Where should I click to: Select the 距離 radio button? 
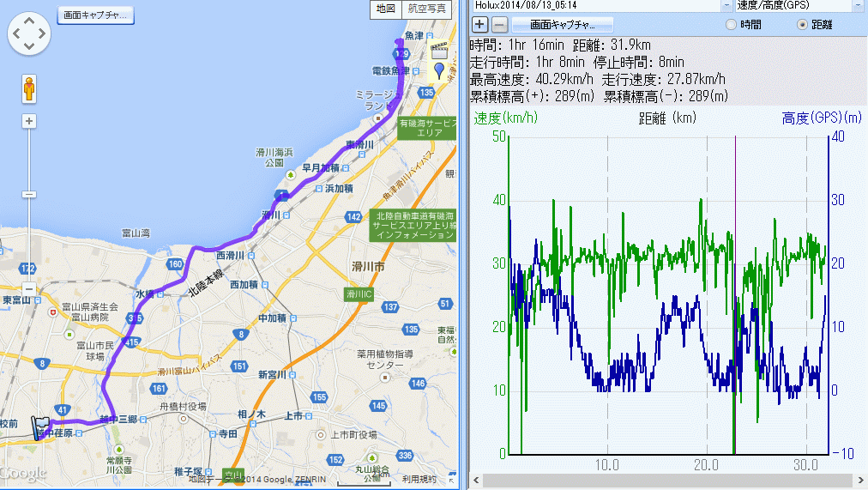click(803, 25)
